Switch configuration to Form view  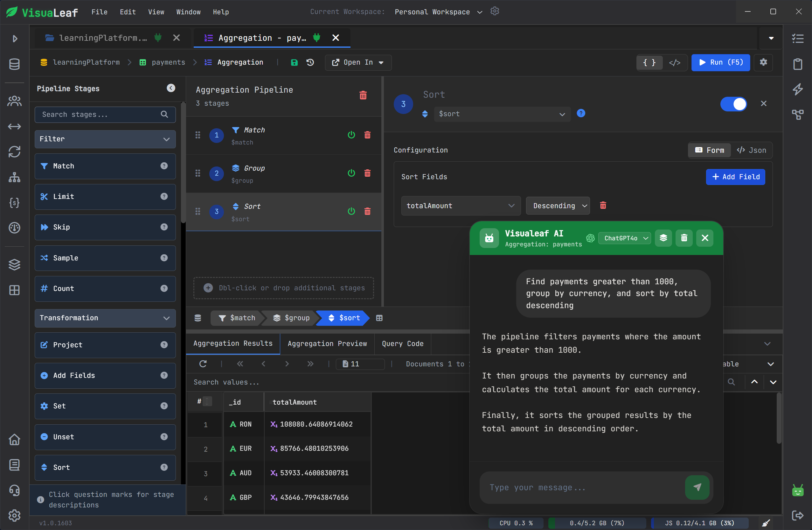pos(710,150)
